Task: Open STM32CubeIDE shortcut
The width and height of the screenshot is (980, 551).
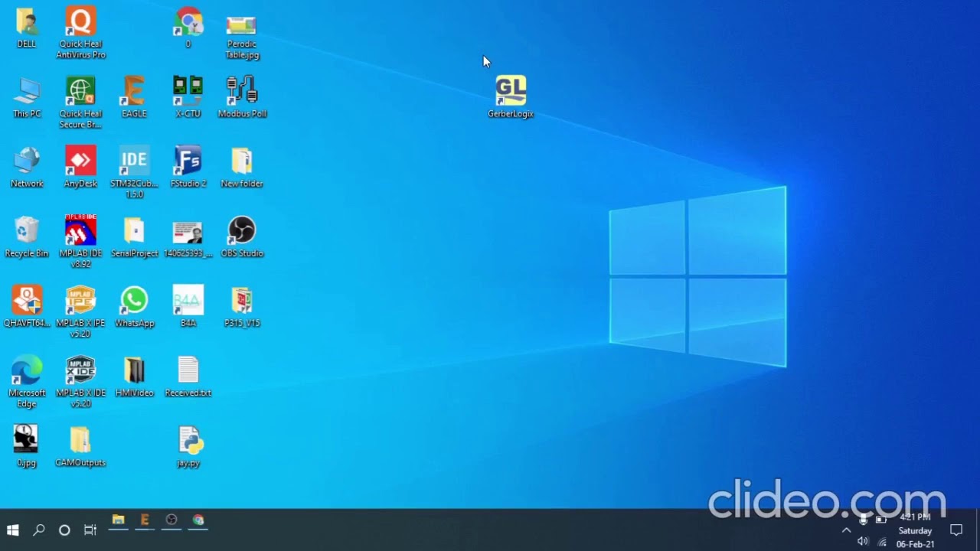Action: (x=134, y=172)
